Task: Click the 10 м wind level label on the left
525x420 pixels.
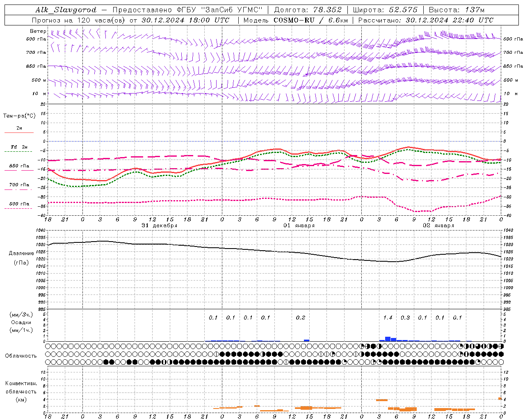Action: 39,94
